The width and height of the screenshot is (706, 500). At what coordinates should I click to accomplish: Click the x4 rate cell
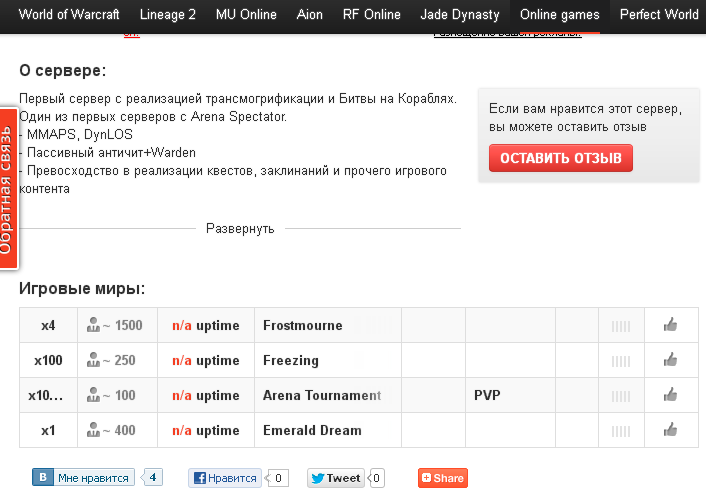pos(48,325)
